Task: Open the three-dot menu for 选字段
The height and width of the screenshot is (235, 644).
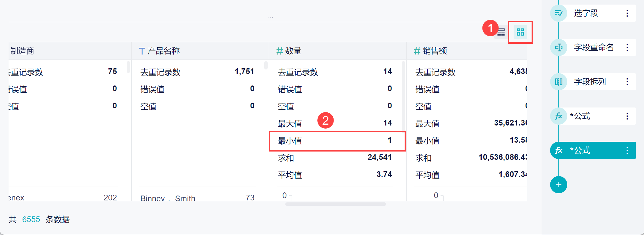Action: 627,13
